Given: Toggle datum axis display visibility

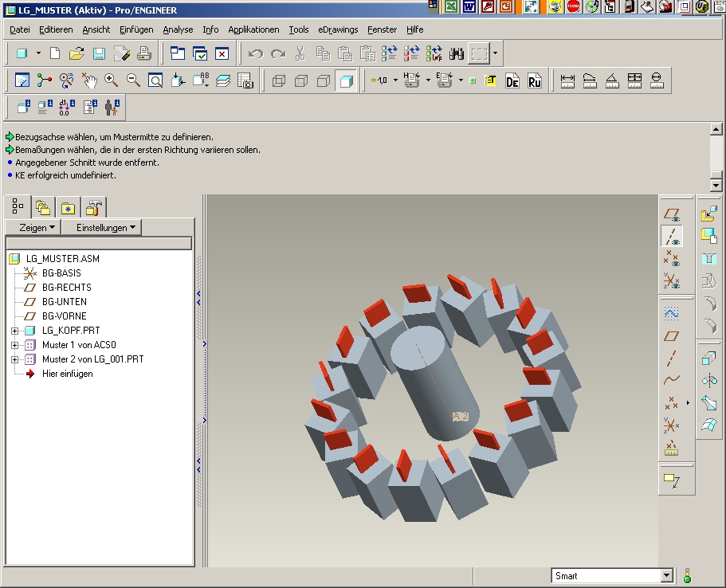Looking at the screenshot, I should click(x=672, y=236).
